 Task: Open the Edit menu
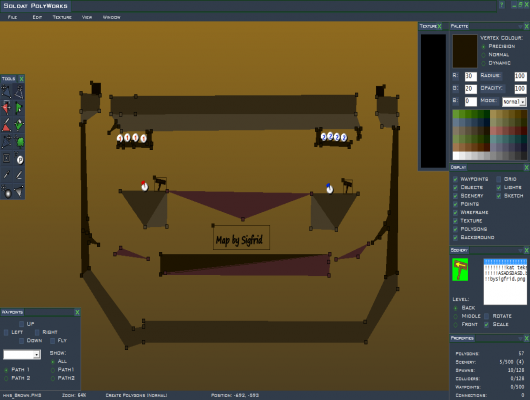[37, 17]
